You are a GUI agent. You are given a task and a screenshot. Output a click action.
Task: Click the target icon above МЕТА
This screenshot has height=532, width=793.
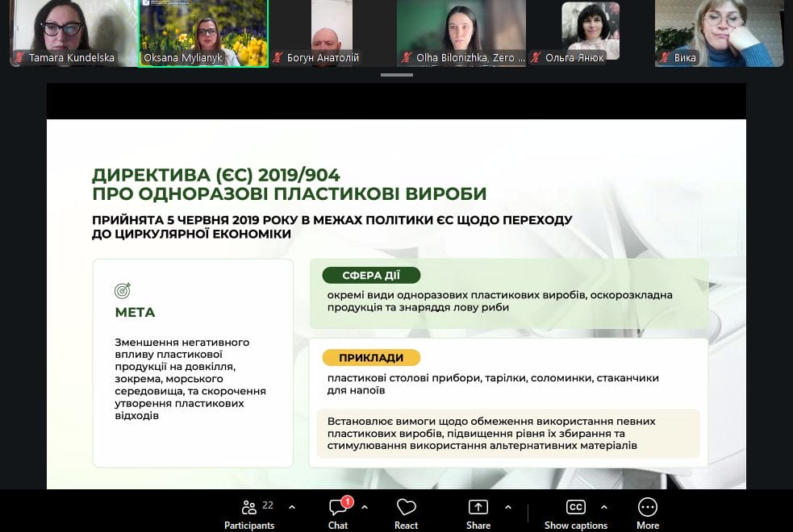click(123, 291)
